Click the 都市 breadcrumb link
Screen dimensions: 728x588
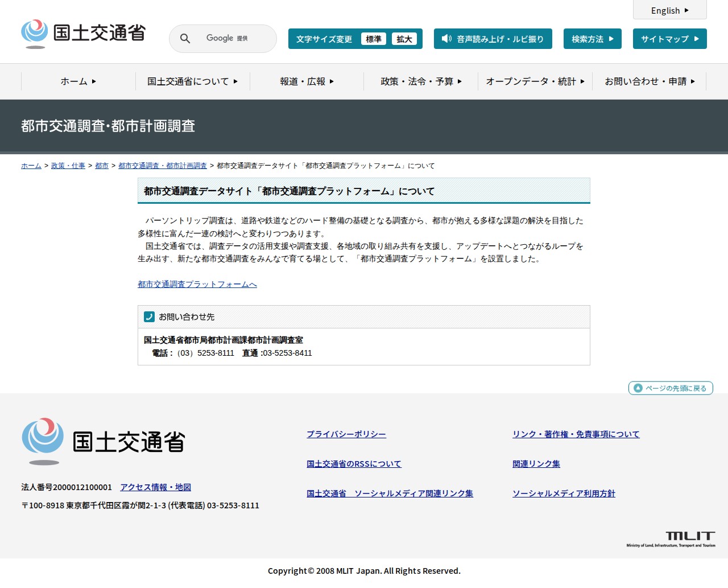click(102, 166)
